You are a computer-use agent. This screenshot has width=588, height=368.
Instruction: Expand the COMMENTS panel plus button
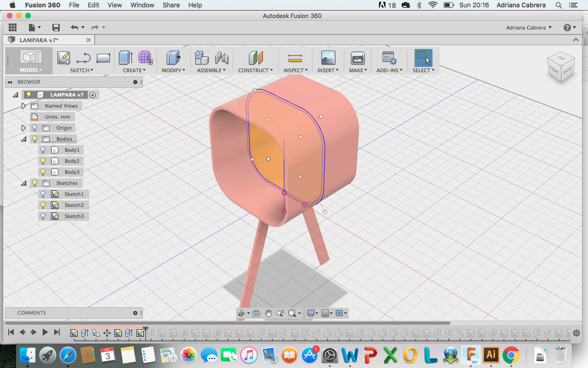click(135, 313)
